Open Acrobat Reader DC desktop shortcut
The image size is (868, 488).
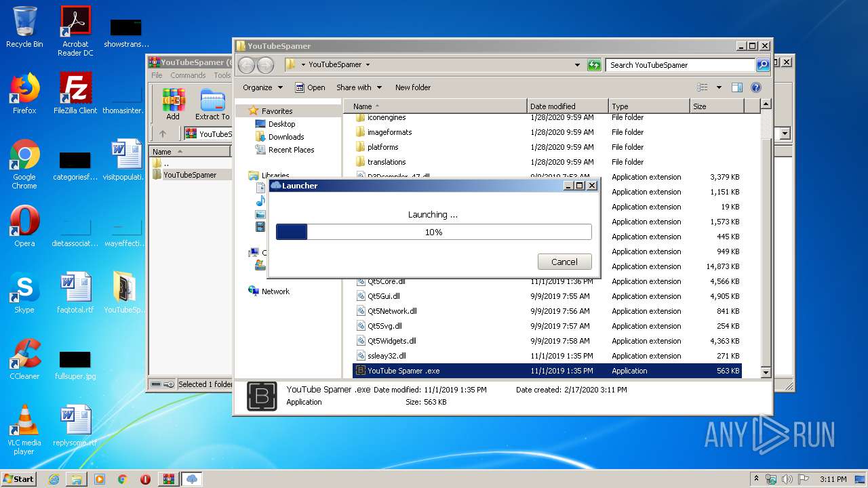pyautogui.click(x=75, y=31)
